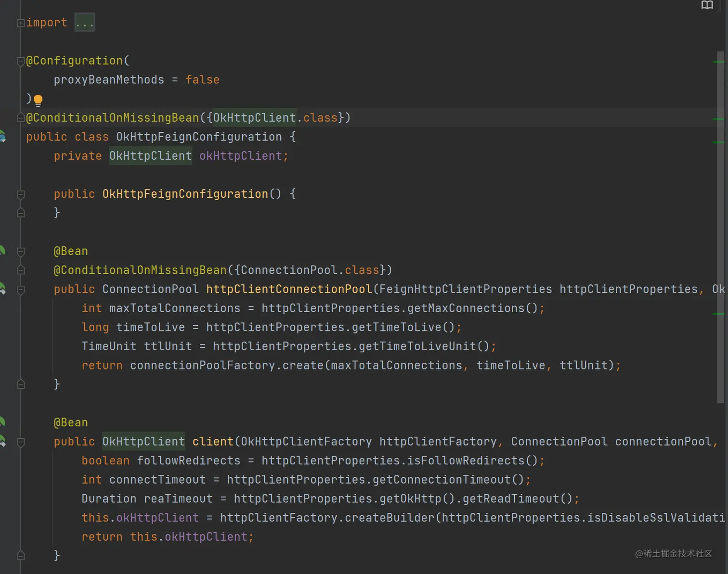Click the first @Bean annotation text
Viewport: 728px width, 574px height.
(x=71, y=251)
